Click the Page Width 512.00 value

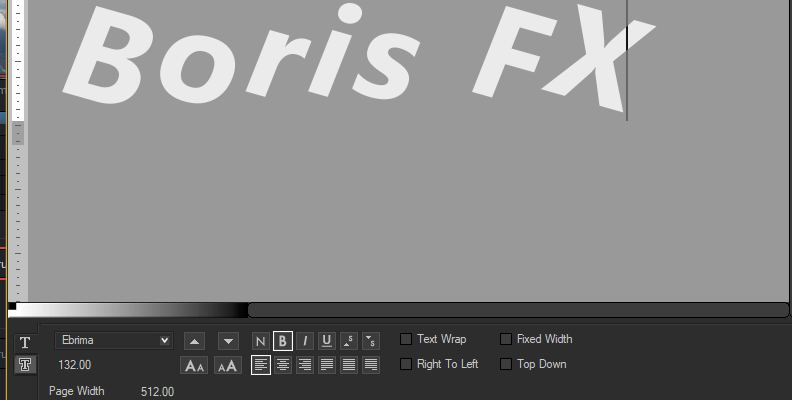[157, 391]
